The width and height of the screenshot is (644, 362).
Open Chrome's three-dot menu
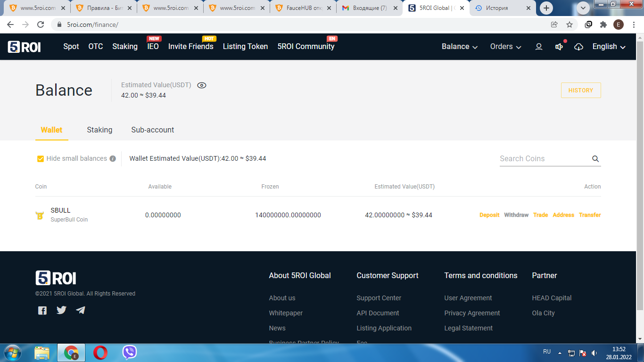click(x=633, y=25)
